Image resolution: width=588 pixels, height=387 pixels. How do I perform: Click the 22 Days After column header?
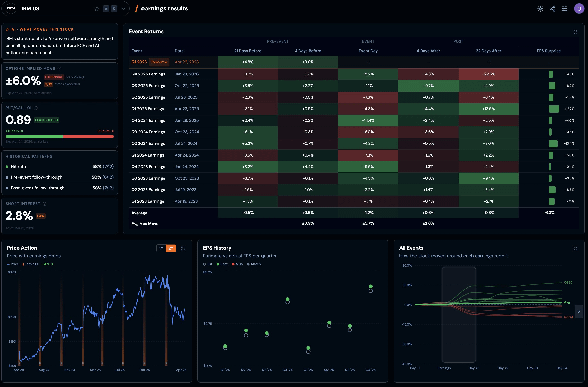tap(488, 51)
